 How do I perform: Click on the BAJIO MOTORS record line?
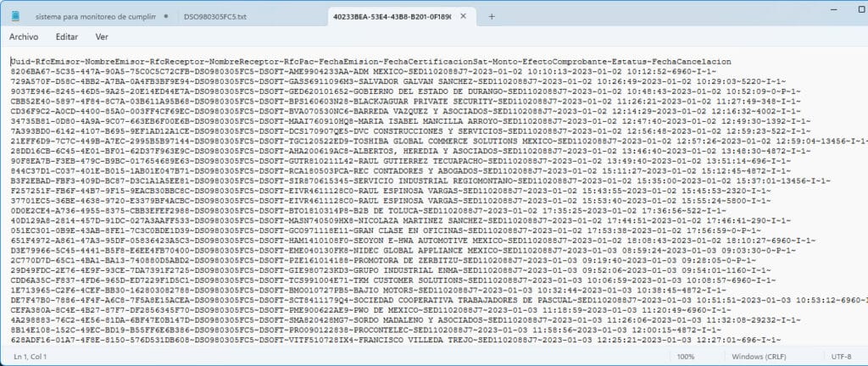tap(369, 291)
